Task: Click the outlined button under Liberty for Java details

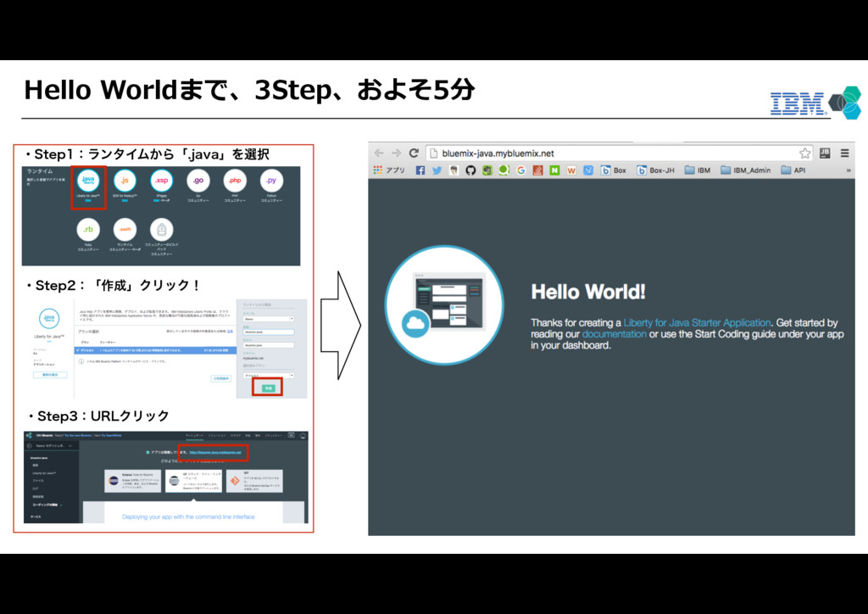Action: click(50, 375)
